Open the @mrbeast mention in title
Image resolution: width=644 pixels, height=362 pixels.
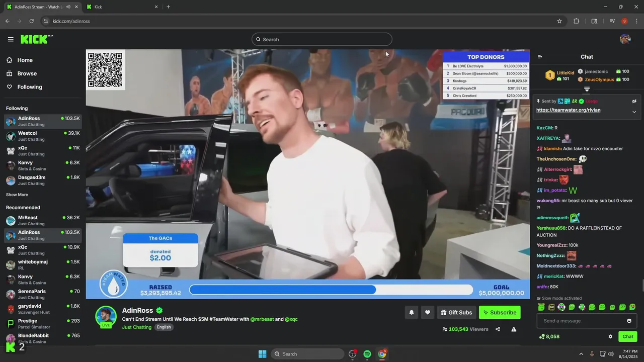[x=262, y=319]
